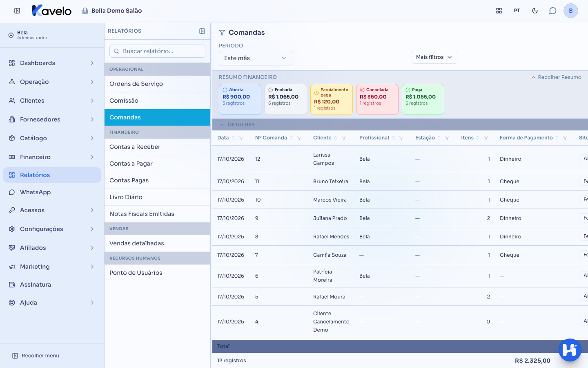
Task: Open the user avatar B menu
Action: coord(571,11)
